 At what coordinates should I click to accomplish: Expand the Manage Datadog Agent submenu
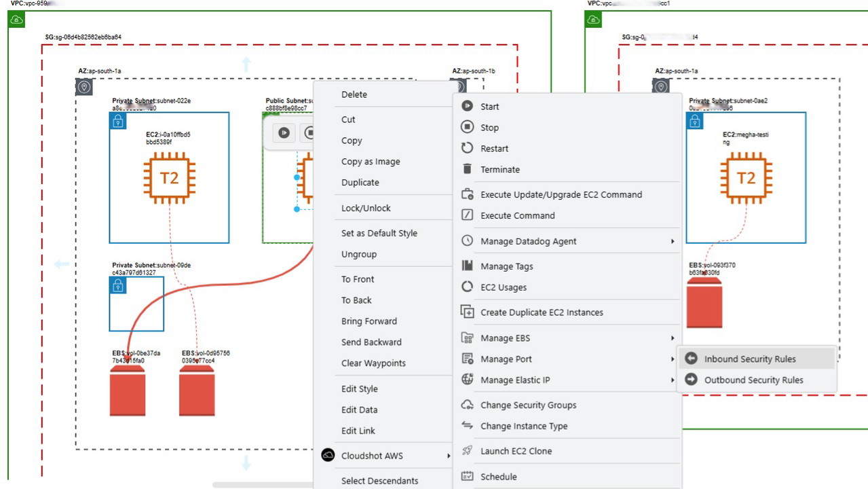pyautogui.click(x=673, y=241)
